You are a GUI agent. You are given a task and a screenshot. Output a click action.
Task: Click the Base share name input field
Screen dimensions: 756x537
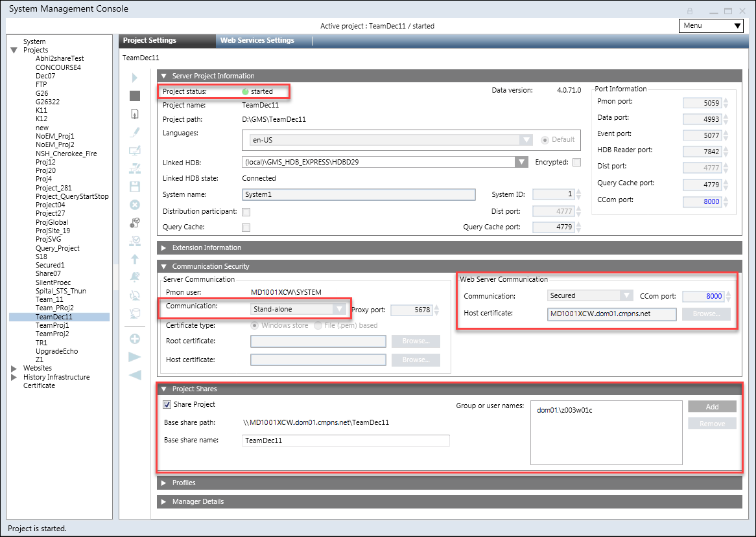tap(346, 441)
